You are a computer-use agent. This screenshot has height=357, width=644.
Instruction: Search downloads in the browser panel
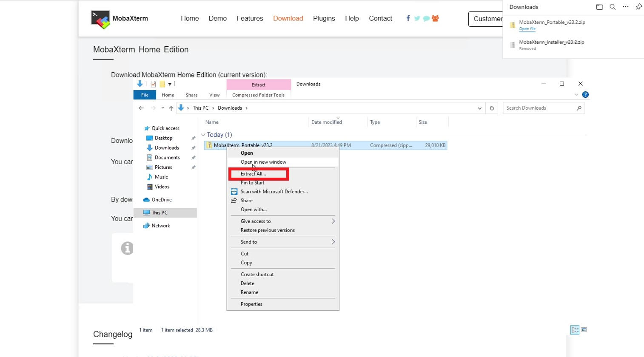click(x=613, y=7)
